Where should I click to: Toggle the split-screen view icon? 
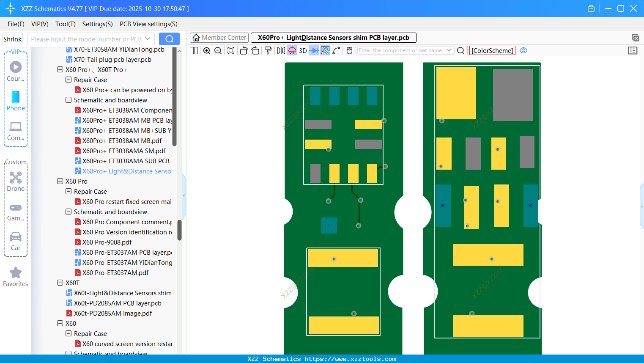coord(193,50)
